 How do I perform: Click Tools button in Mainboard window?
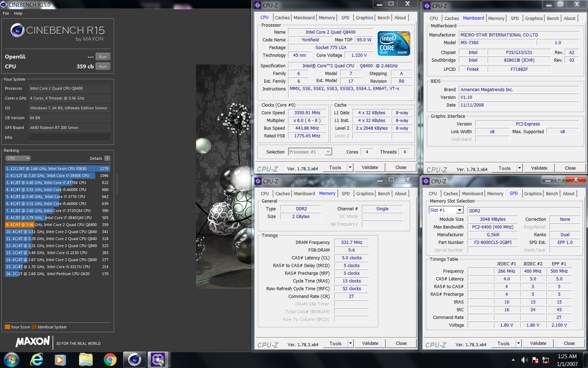click(504, 168)
